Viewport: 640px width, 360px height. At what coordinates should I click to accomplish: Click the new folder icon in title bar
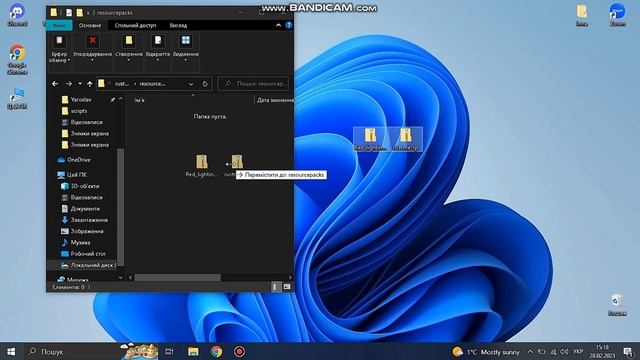point(80,13)
